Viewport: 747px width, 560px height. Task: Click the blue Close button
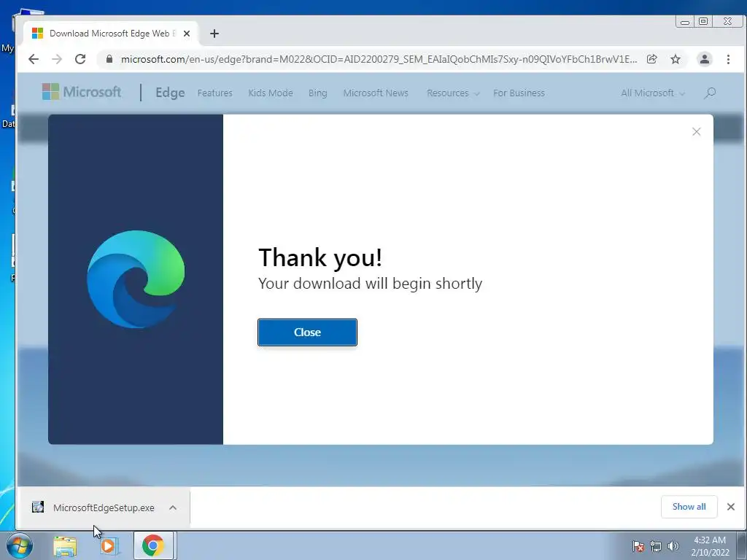point(307,332)
